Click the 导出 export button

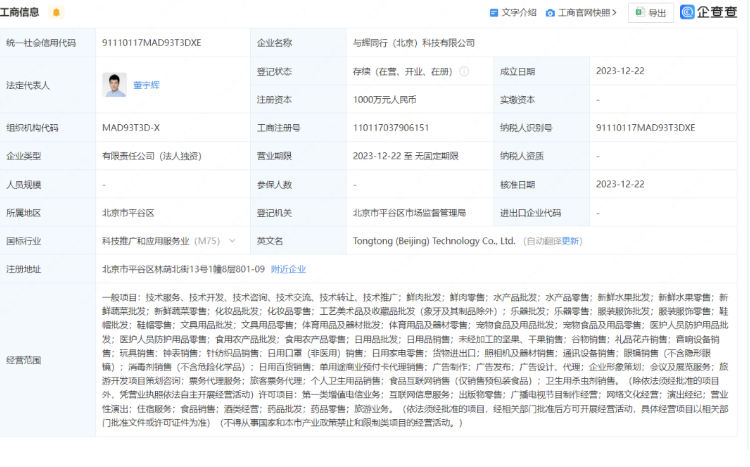(651, 12)
